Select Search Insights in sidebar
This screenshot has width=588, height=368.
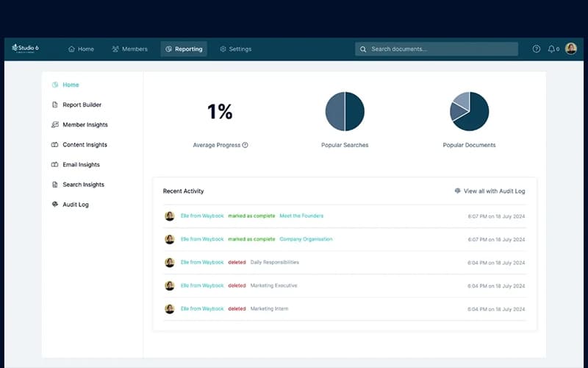coord(83,185)
